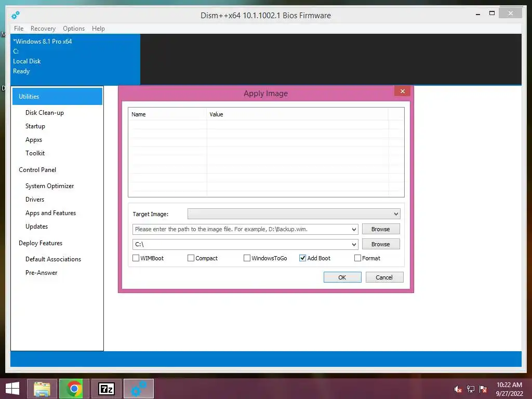The image size is (532, 399).
Task: Tick the WindowsToGo checkbox
Action: pyautogui.click(x=247, y=258)
